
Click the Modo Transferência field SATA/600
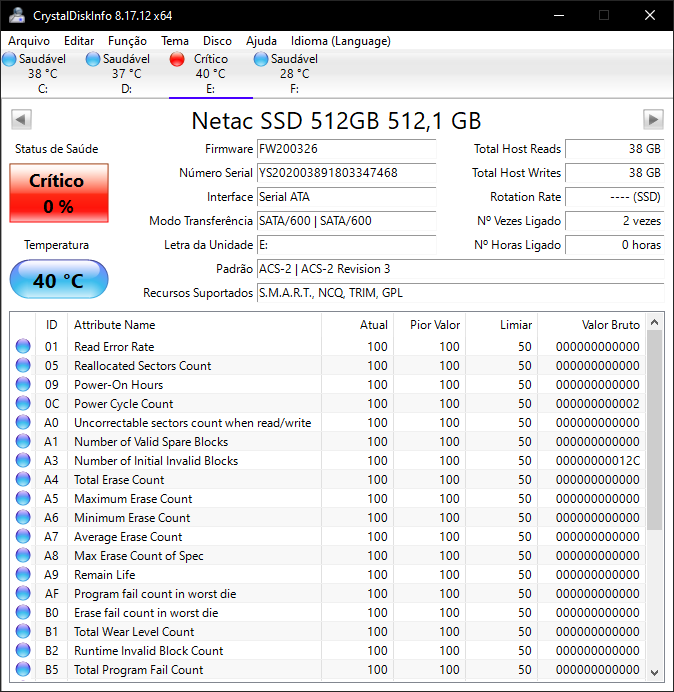(x=346, y=221)
